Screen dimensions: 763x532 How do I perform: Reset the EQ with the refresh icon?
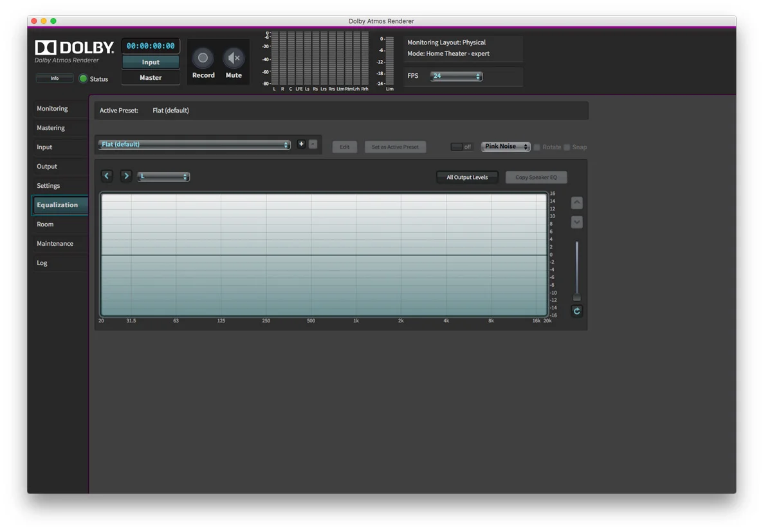tap(576, 311)
